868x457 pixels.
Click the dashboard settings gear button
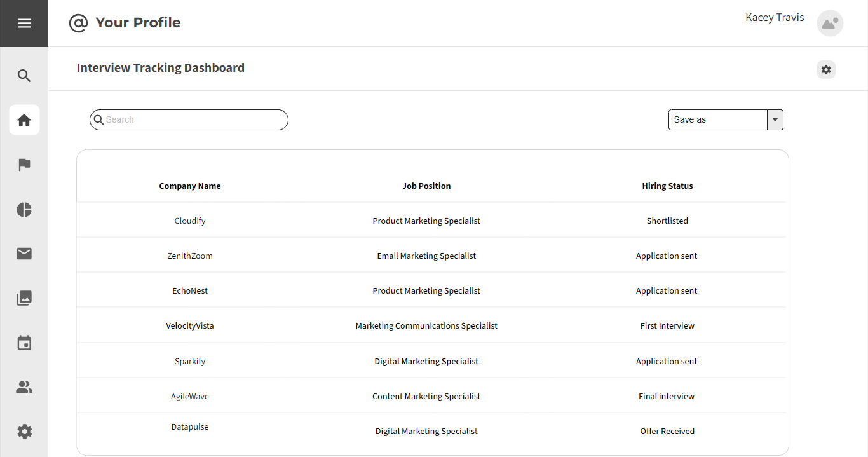coord(825,70)
